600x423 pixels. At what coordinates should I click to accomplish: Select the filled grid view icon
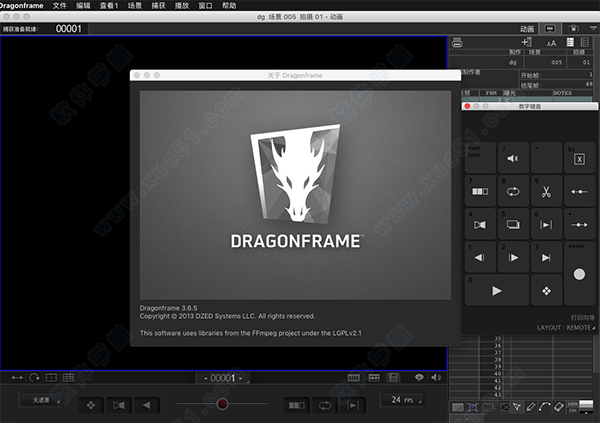(570, 42)
